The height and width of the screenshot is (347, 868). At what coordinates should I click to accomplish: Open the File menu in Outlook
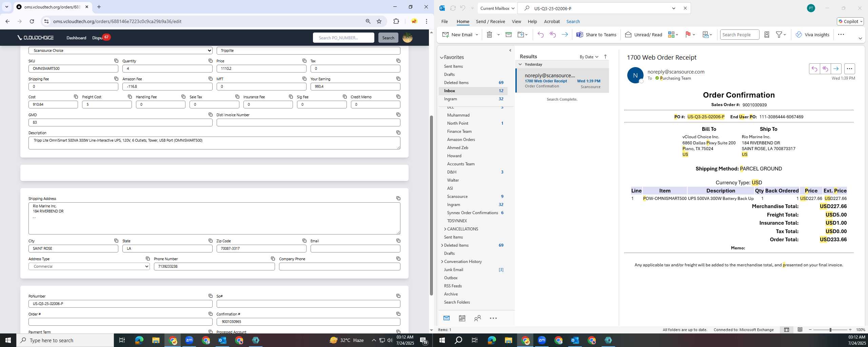point(444,21)
